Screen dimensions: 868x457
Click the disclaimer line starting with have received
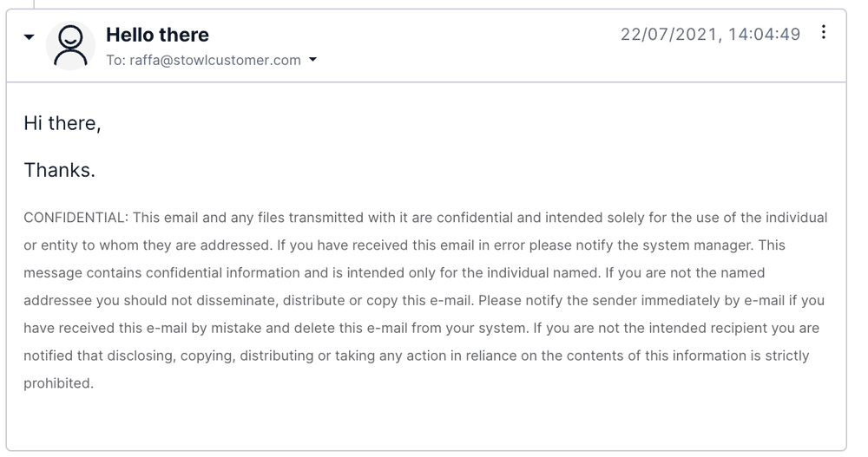(x=421, y=329)
